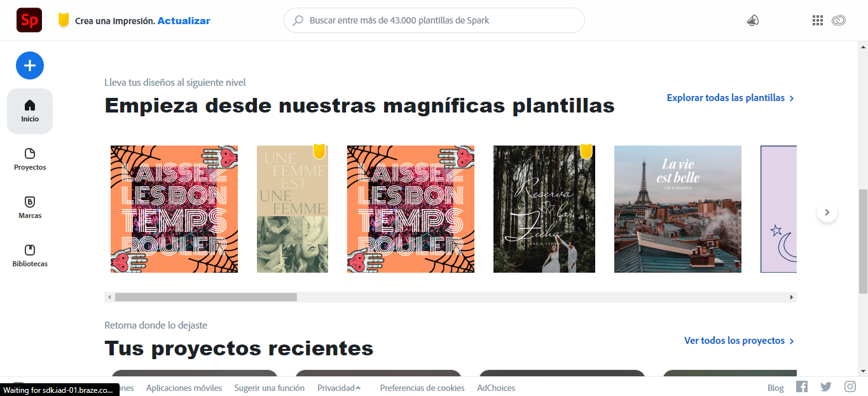Click the Creative Cloud icon
Viewport: 868px width, 396px height.
tap(839, 20)
